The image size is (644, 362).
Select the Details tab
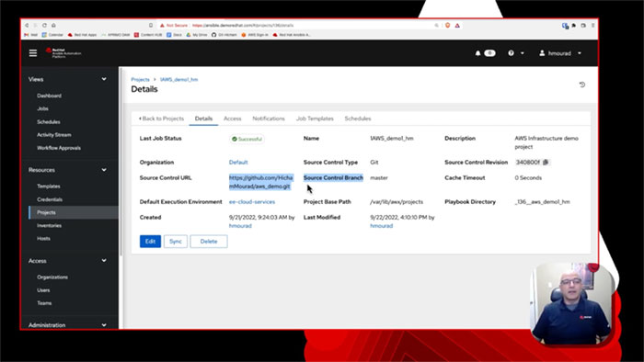coord(203,119)
